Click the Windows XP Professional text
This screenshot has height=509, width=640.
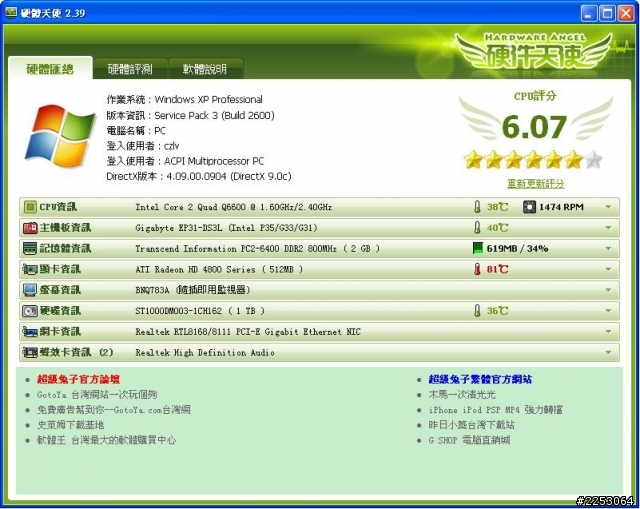209,100
